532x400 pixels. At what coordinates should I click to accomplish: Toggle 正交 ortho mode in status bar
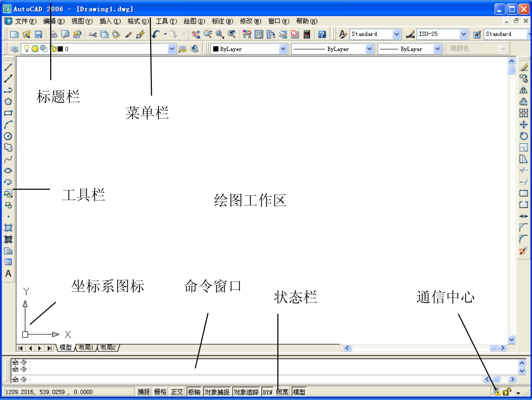click(x=177, y=392)
